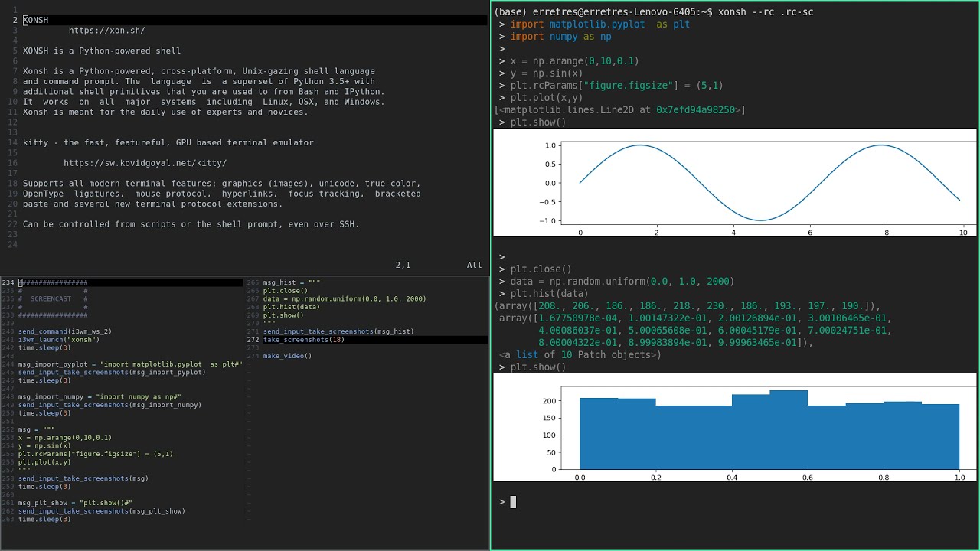
Task: Click 'plt.plot(x,y)' in the terminal
Action: coord(547,98)
